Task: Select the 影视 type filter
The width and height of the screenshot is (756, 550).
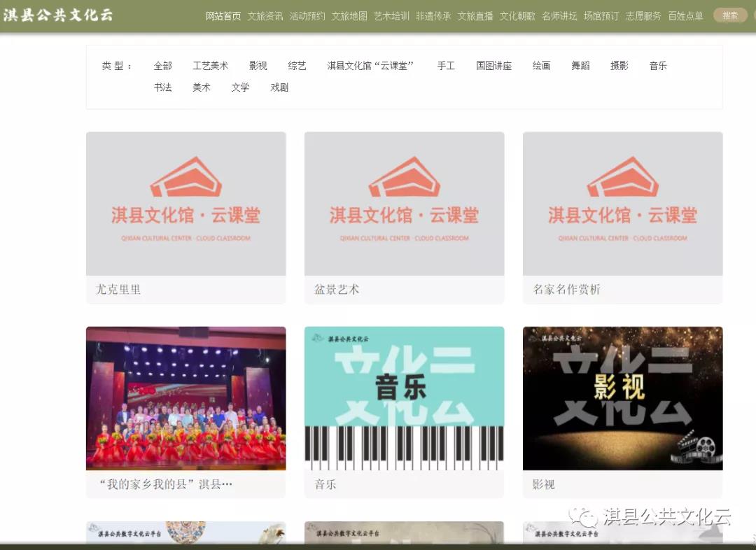Action: [258, 66]
